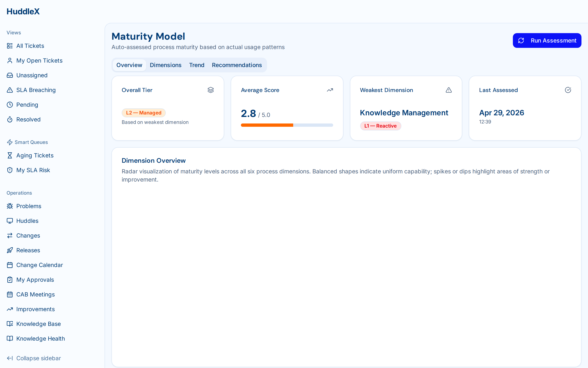The image size is (588, 368).
Task: Click "Based on weakest dimension" caption
Action: [x=155, y=122]
